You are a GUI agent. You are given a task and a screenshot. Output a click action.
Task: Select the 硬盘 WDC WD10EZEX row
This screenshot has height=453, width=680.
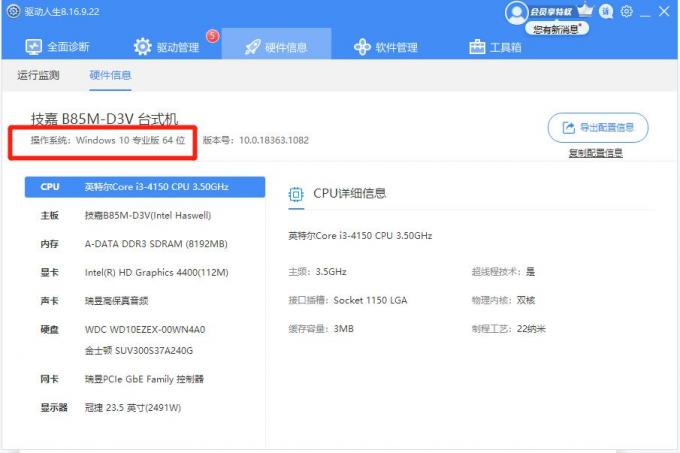(145, 329)
